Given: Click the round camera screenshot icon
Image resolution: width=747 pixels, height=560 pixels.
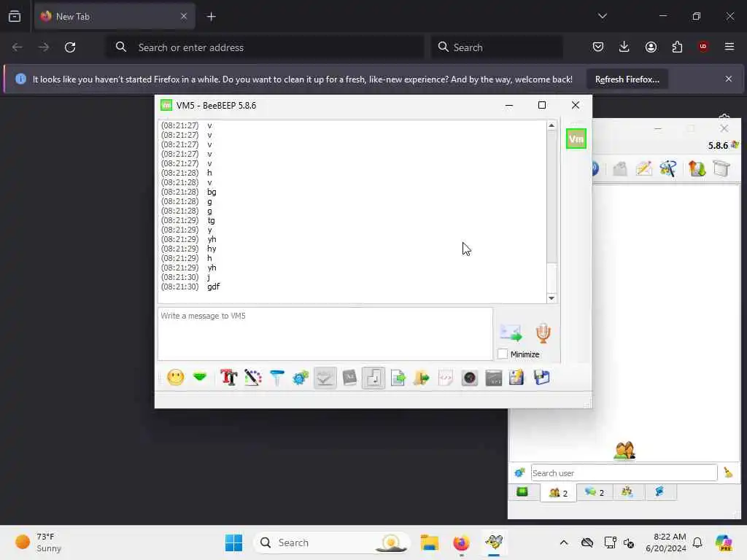Looking at the screenshot, I should pyautogui.click(x=470, y=378).
